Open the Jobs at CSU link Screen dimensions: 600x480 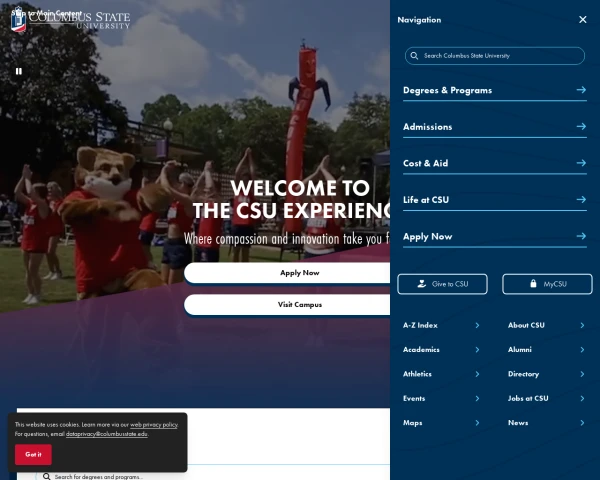pyautogui.click(x=528, y=399)
